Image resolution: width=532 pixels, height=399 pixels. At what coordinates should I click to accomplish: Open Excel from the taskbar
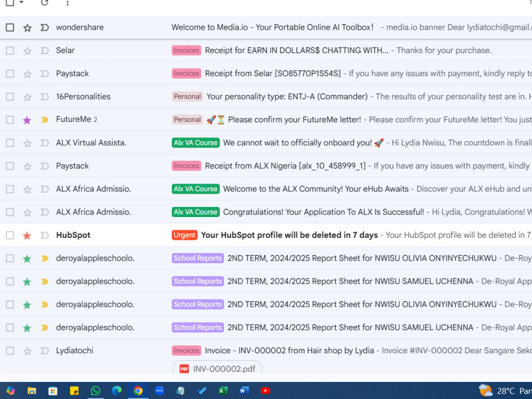[223, 391]
